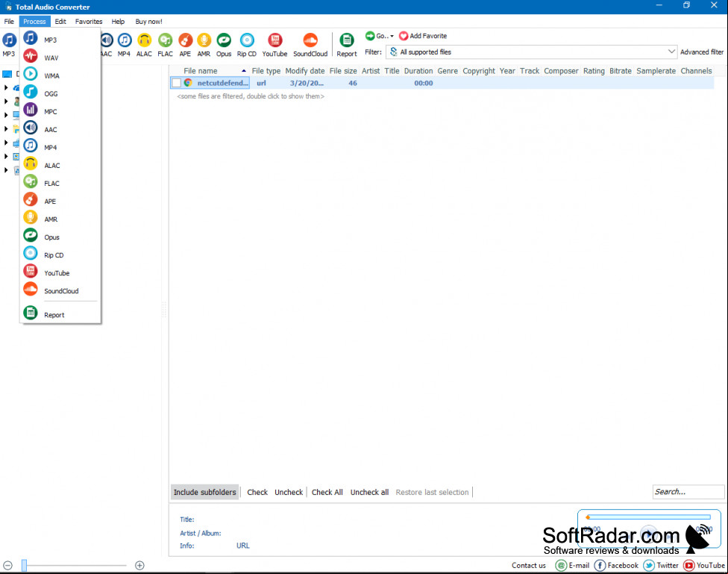The width and height of the screenshot is (728, 574).
Task: Click the AMR microphone toolbar icon
Action: [204, 45]
